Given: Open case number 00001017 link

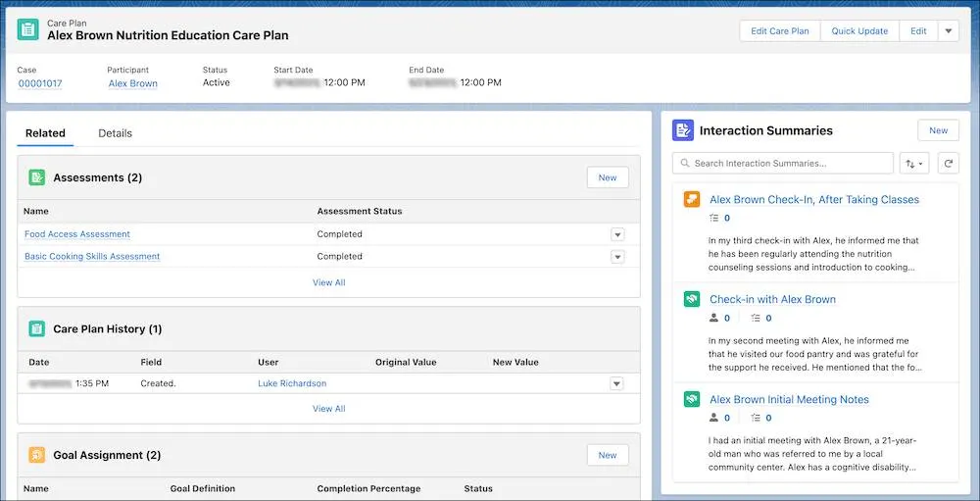Looking at the screenshot, I should coord(40,83).
